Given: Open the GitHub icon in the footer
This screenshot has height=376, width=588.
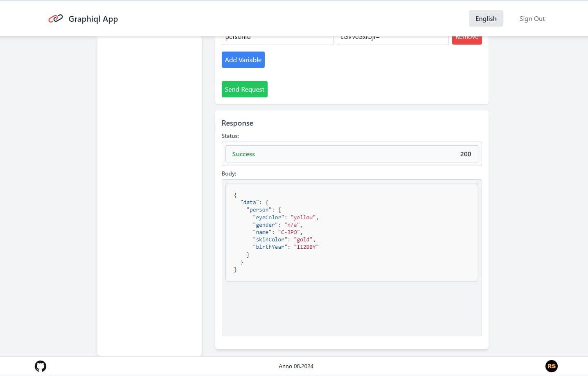Looking at the screenshot, I should (41, 366).
